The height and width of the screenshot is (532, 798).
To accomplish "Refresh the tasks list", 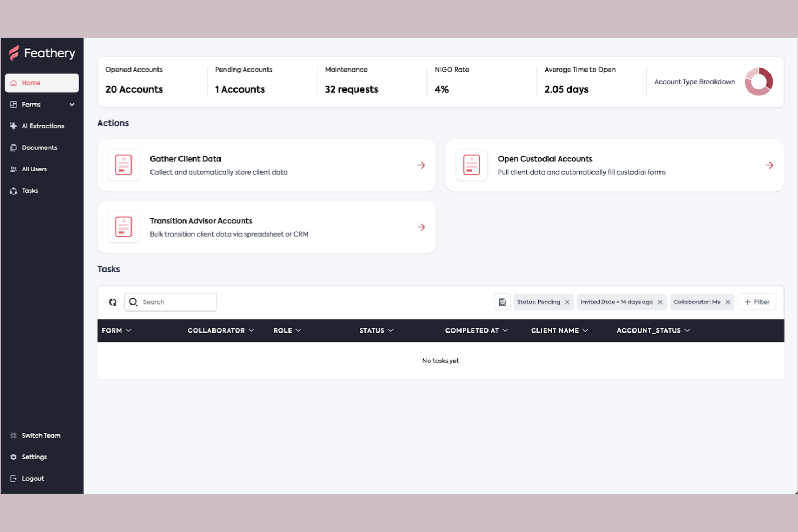I will coord(112,302).
